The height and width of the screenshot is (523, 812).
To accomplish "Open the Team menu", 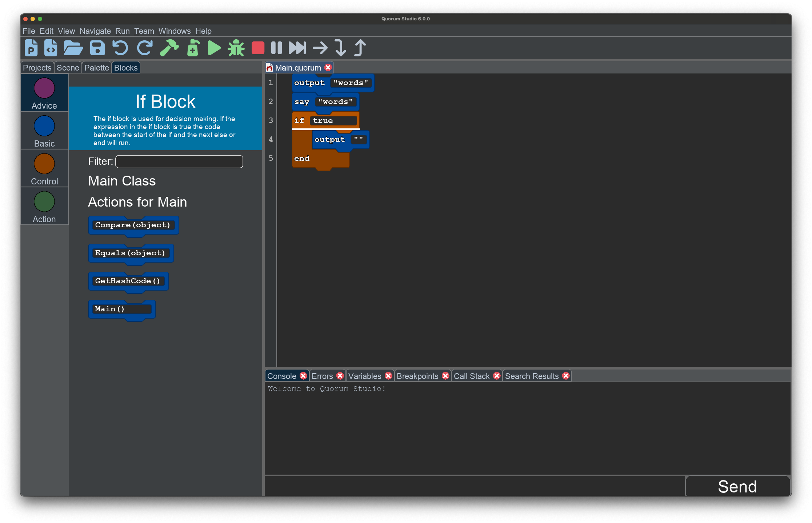I will [144, 31].
